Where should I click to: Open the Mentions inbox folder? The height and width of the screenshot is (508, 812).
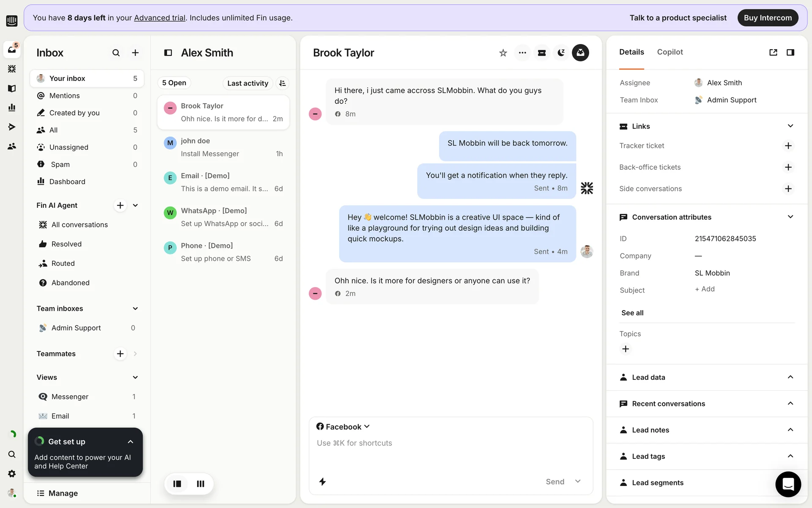tap(65, 96)
